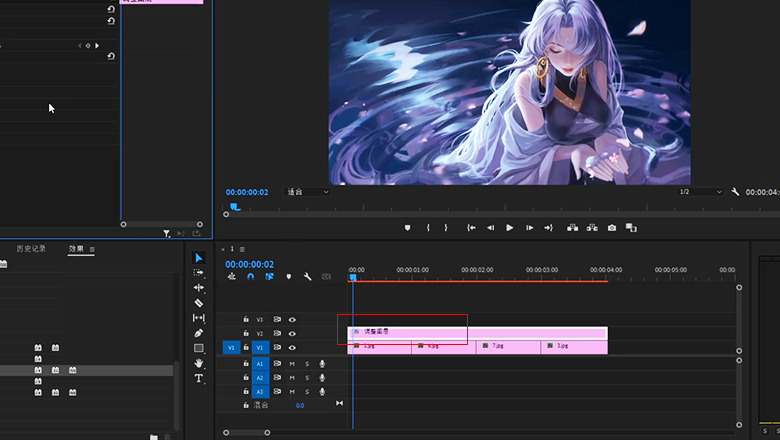Open playback resolution 1/2 dropdown
The width and height of the screenshot is (780, 440).
tap(700, 192)
